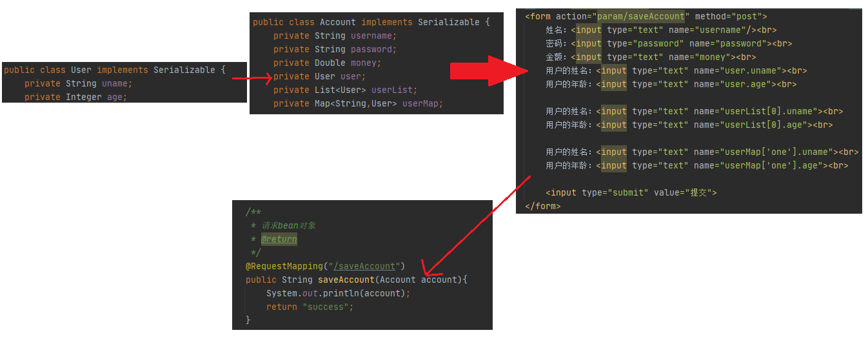Click the 姓名 input line named "username"
This screenshot has width=868, height=337.
(661, 30)
